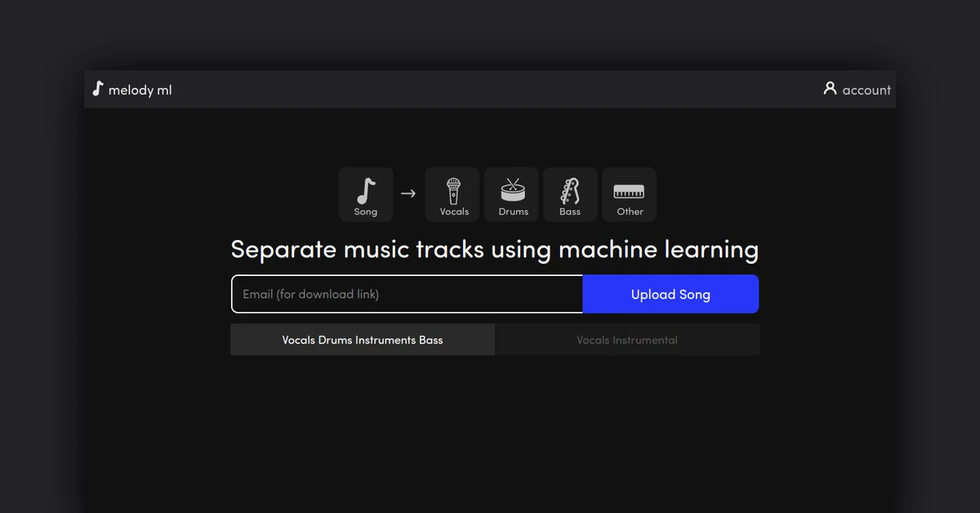
Task: Open the melody ml home link text
Action: (140, 90)
